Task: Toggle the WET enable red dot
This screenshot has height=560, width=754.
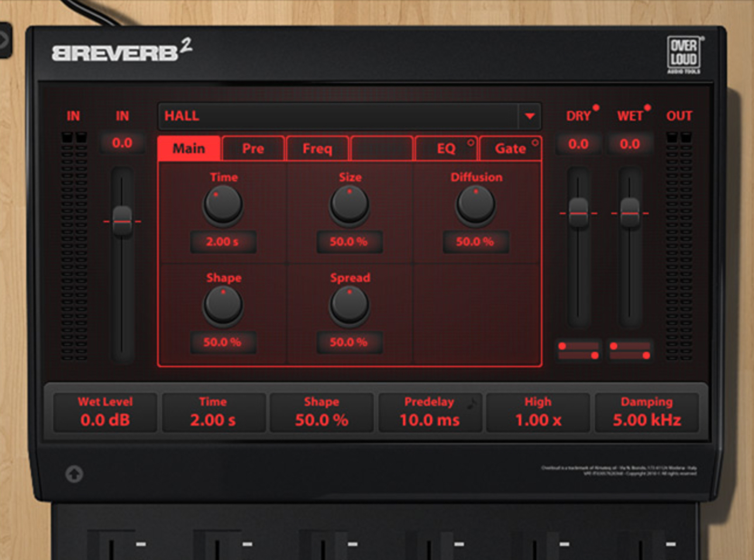Action: [647, 108]
